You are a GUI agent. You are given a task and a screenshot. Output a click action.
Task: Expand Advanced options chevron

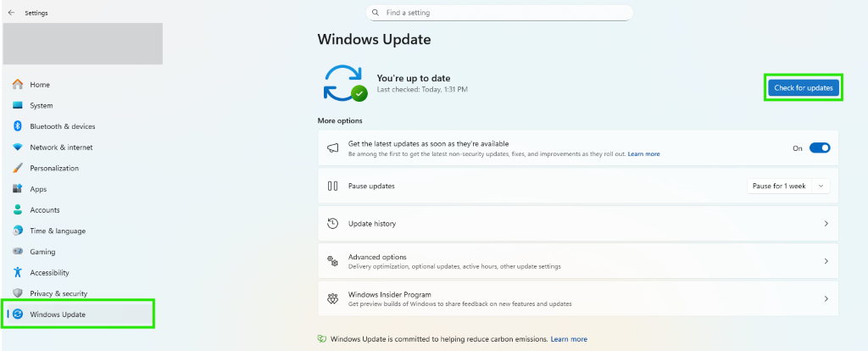point(826,261)
